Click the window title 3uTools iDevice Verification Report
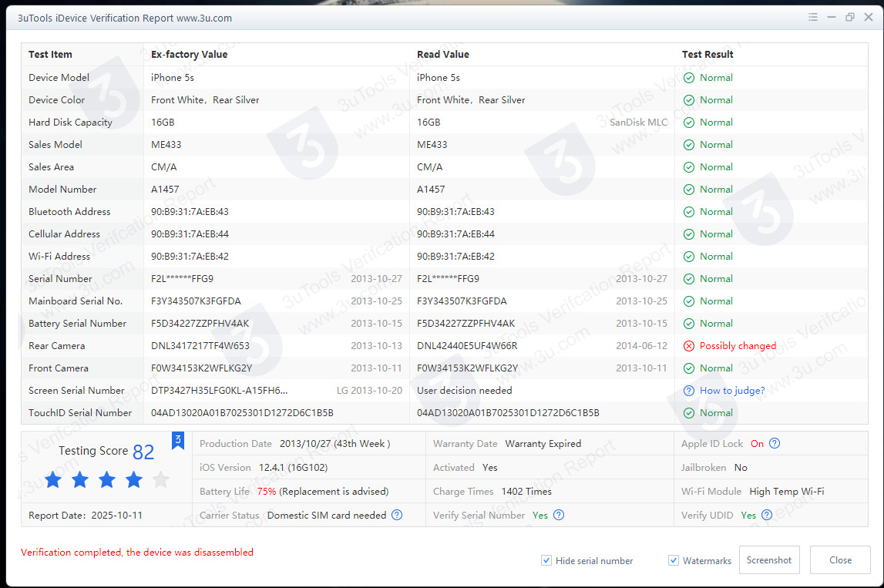This screenshot has width=884, height=588. click(x=125, y=18)
